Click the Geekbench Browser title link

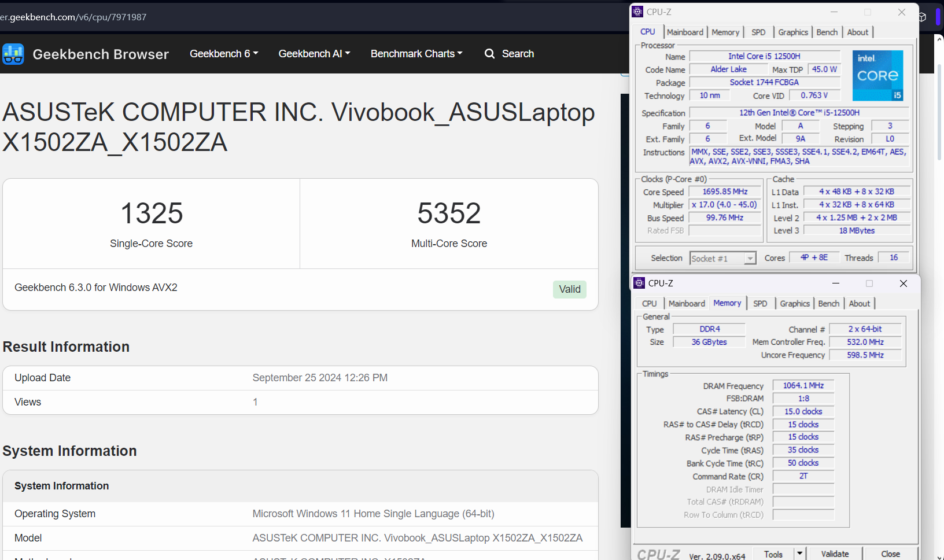tap(101, 54)
